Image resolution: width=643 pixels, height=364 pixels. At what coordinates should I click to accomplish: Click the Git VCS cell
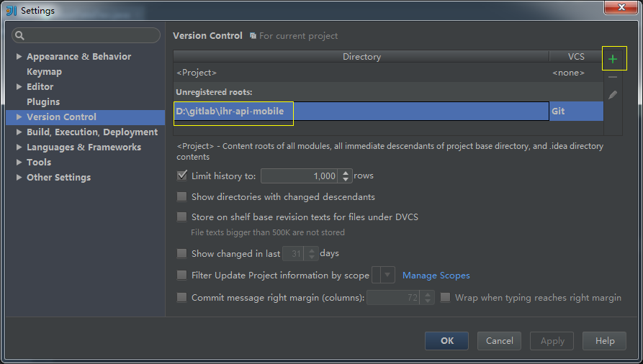pos(576,111)
